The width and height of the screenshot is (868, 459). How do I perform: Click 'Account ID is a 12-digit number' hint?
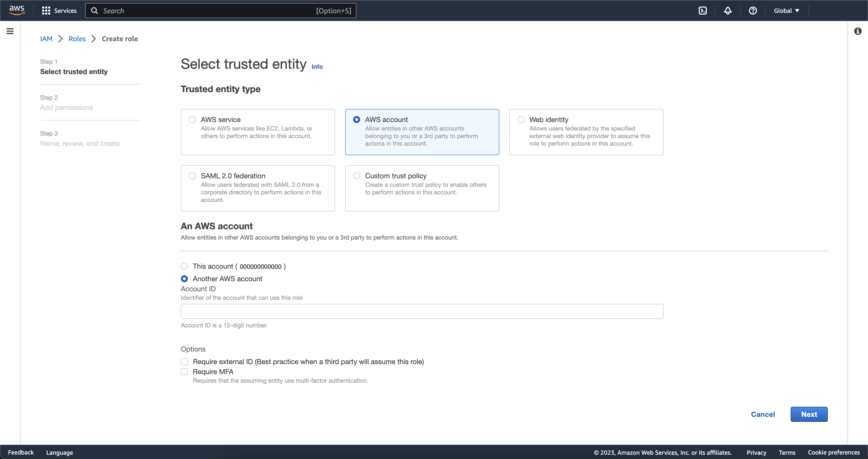224,325
